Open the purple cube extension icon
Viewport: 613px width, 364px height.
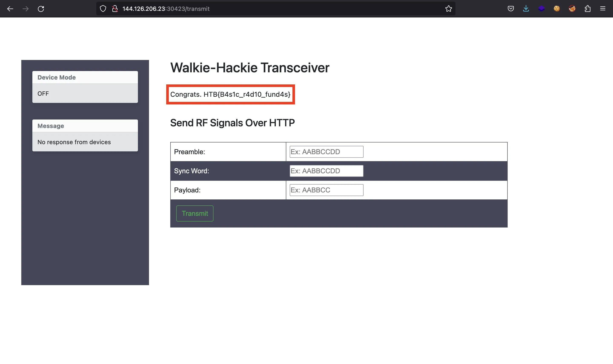(541, 9)
